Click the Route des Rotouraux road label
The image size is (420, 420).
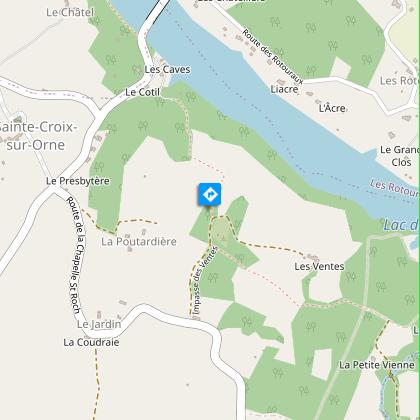(273, 57)
